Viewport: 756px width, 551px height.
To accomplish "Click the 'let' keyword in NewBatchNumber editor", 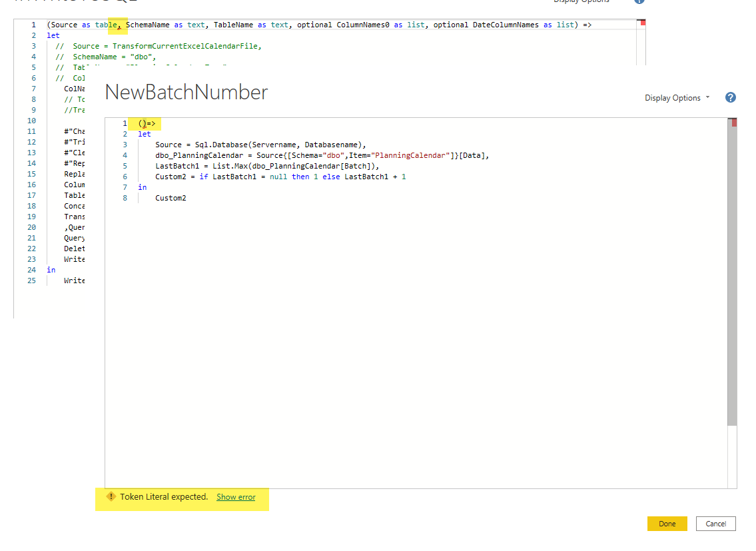I will tap(144, 134).
